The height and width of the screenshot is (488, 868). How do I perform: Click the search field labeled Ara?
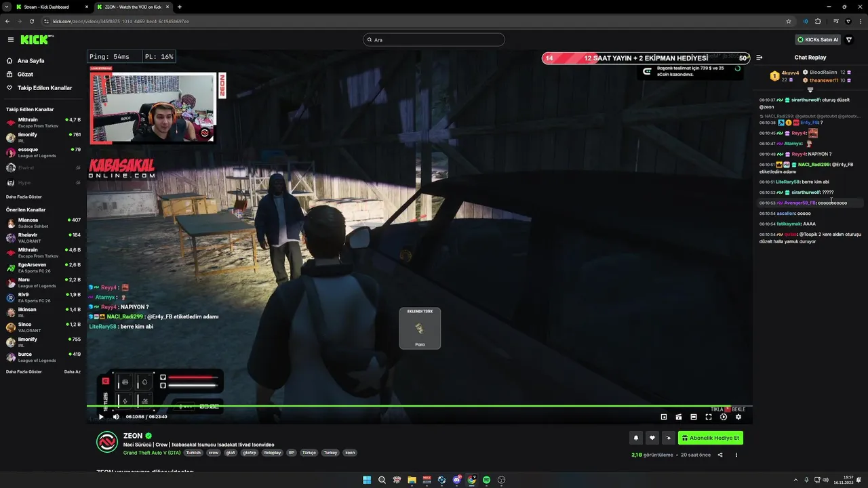[x=434, y=40]
